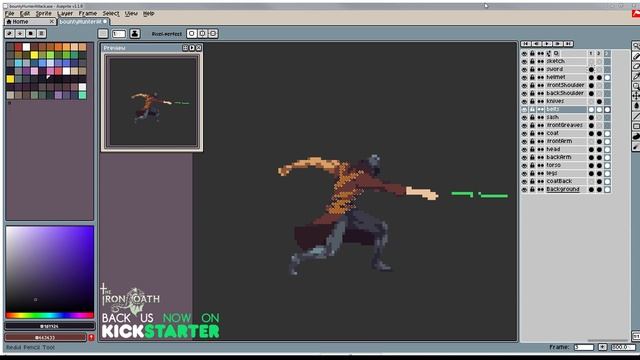Select the legs layer

click(x=565, y=173)
